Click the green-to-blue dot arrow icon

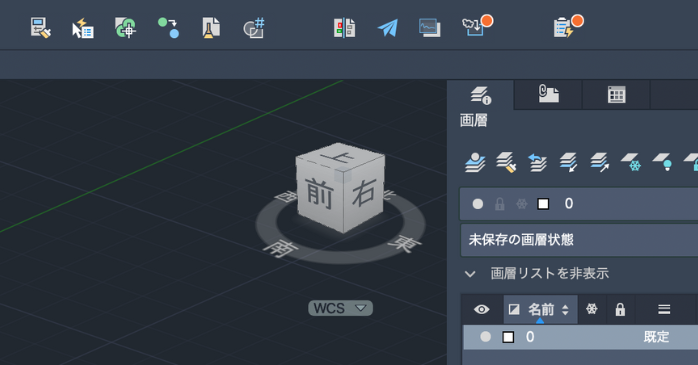168,28
